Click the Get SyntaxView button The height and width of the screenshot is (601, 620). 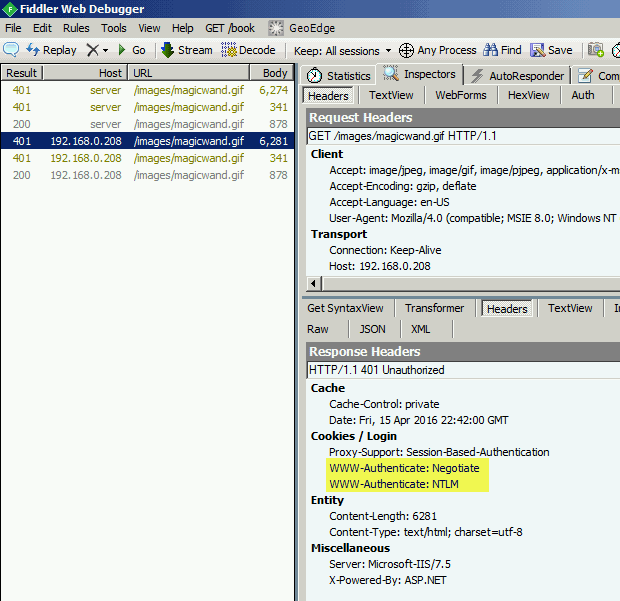(x=345, y=308)
